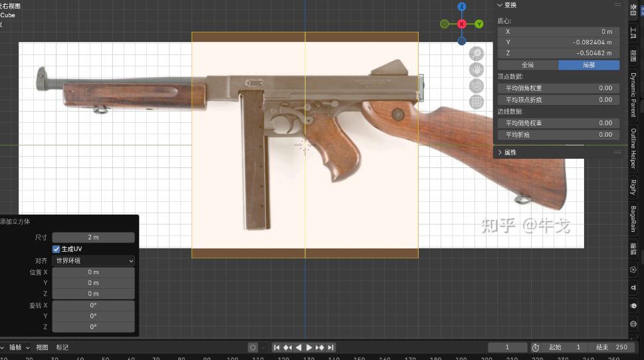
Task: Toggle camera view icon in viewport
Action: coord(477,86)
